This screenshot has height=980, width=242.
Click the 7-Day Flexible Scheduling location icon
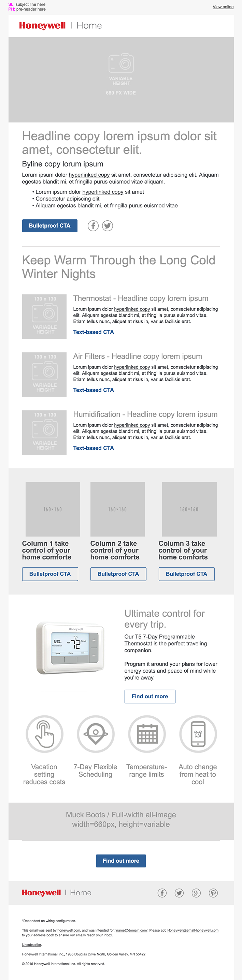click(x=96, y=734)
